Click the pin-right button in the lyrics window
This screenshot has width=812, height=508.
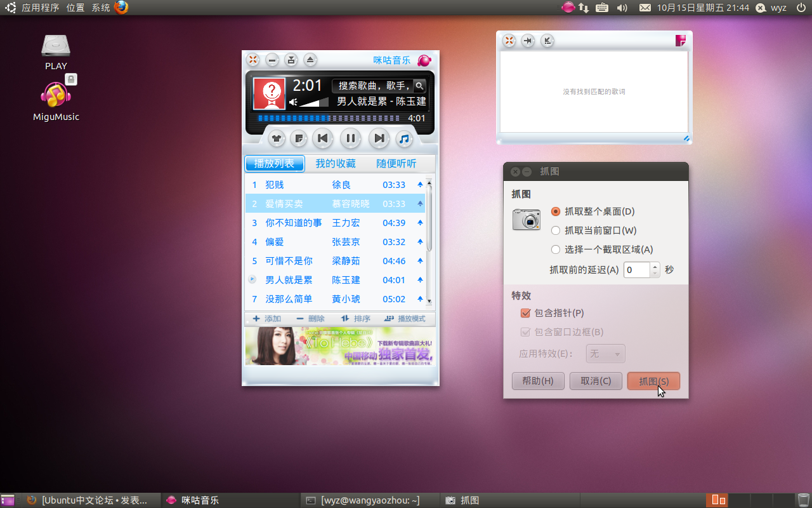pos(528,41)
